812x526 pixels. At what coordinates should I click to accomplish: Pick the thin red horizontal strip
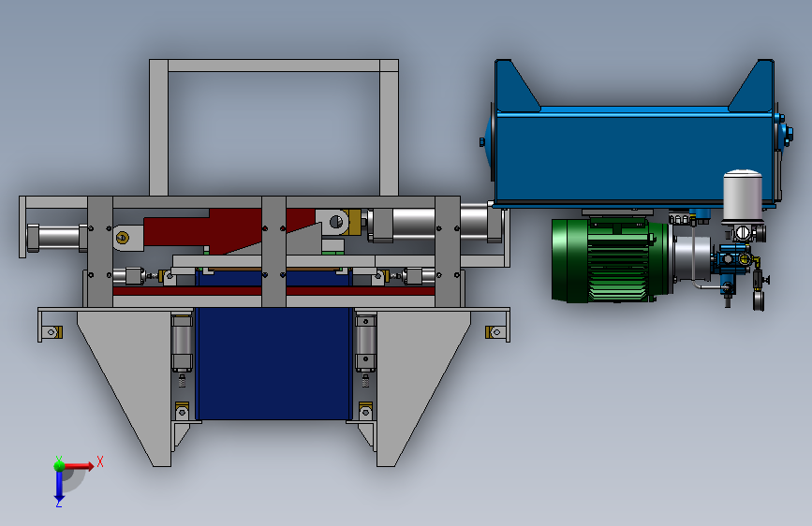click(x=273, y=291)
